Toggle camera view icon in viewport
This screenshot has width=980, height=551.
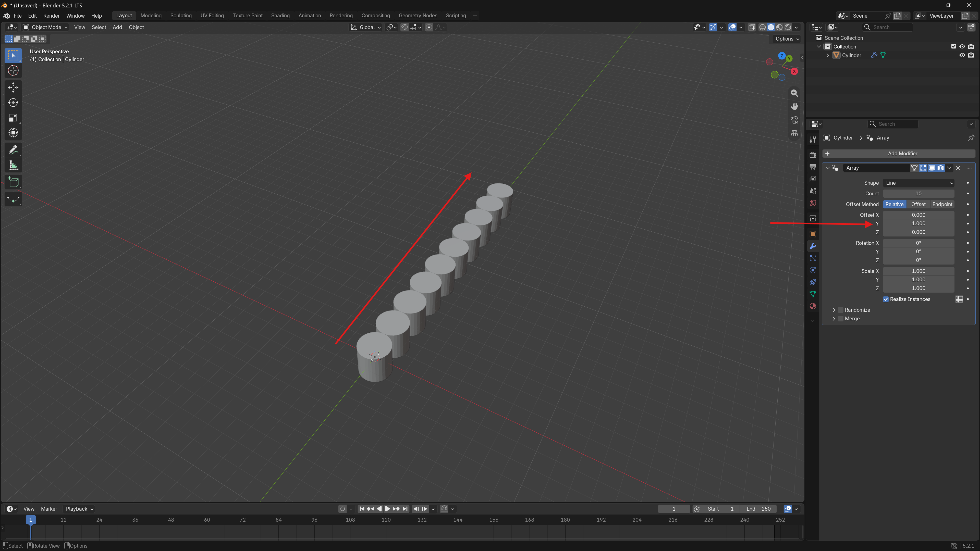(794, 120)
